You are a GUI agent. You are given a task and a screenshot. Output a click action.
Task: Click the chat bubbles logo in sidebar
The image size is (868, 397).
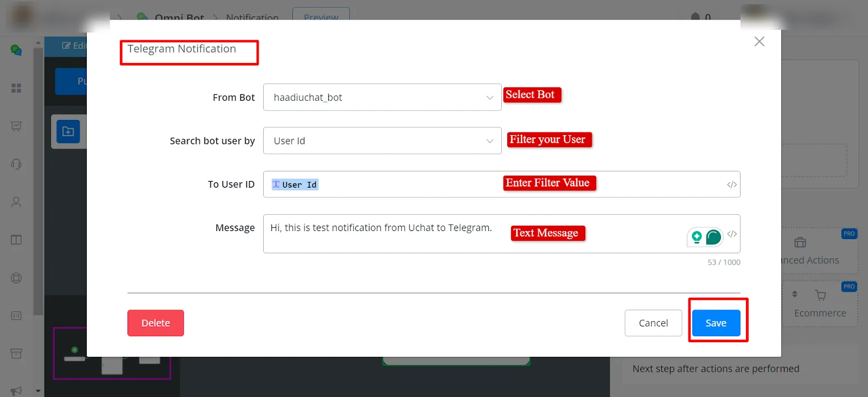[16, 50]
